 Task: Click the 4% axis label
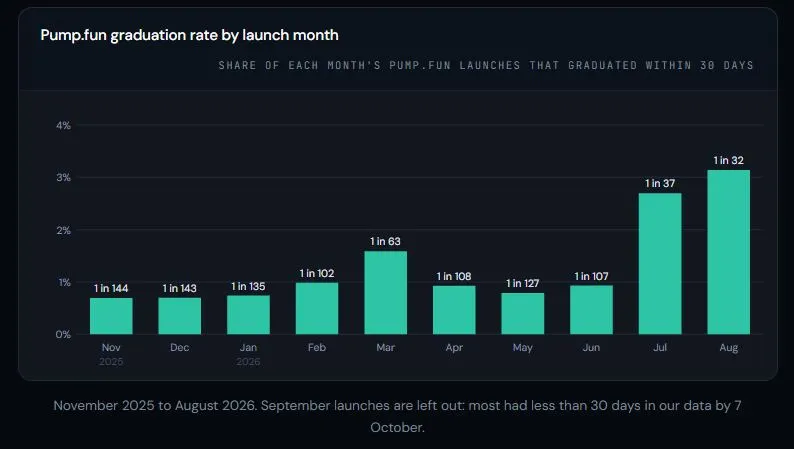tap(63, 125)
